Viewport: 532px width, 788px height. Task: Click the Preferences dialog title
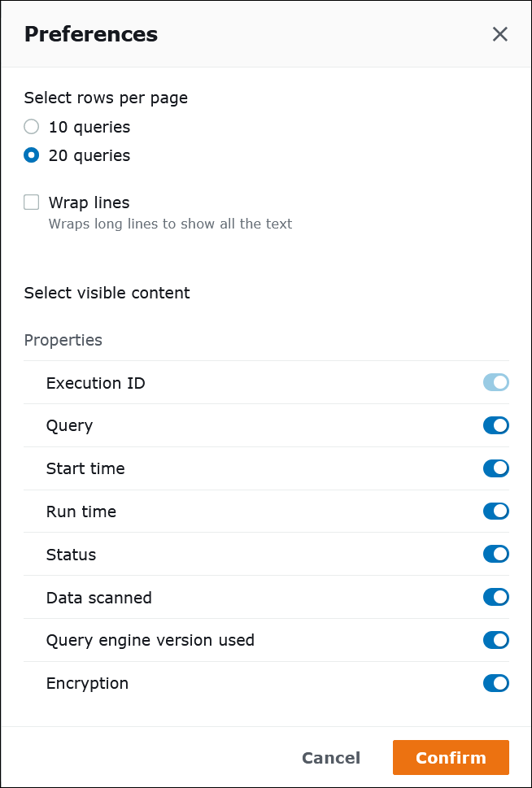pos(90,34)
